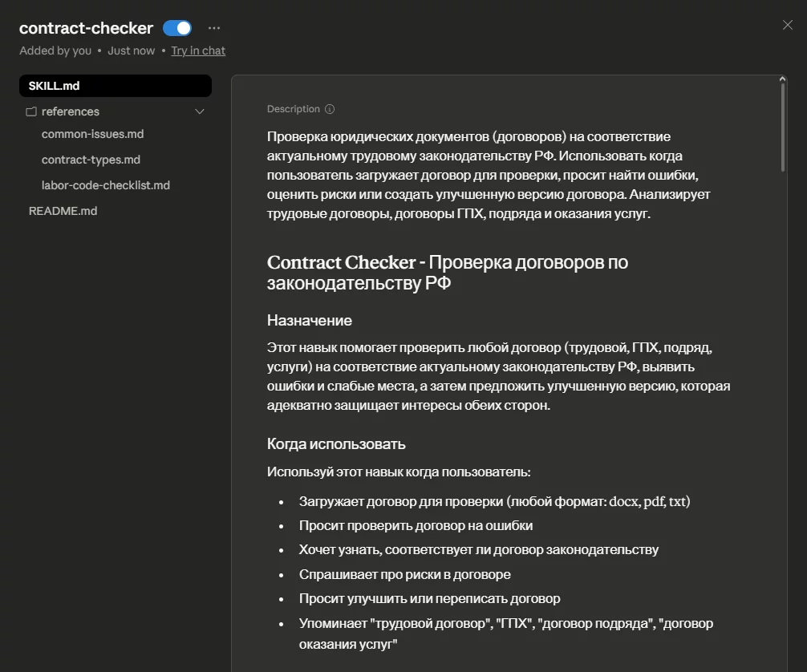807x672 pixels.
Task: Click the references folder icon
Action: click(x=31, y=111)
